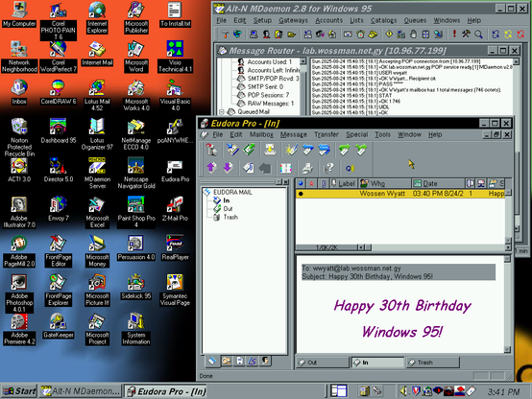Click the volume speaker tray icon
Image resolution: width=532 pixels, height=399 pixels.
point(403,391)
